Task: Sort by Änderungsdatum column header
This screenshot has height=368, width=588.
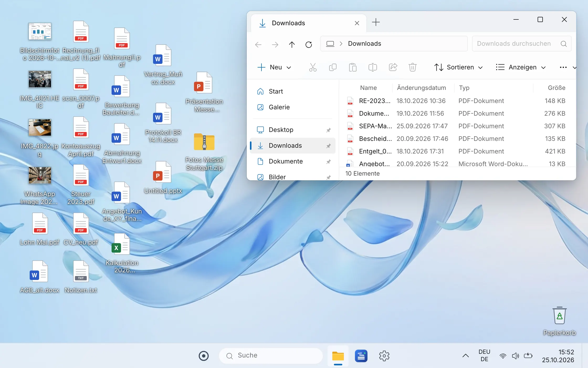Action: click(421, 88)
